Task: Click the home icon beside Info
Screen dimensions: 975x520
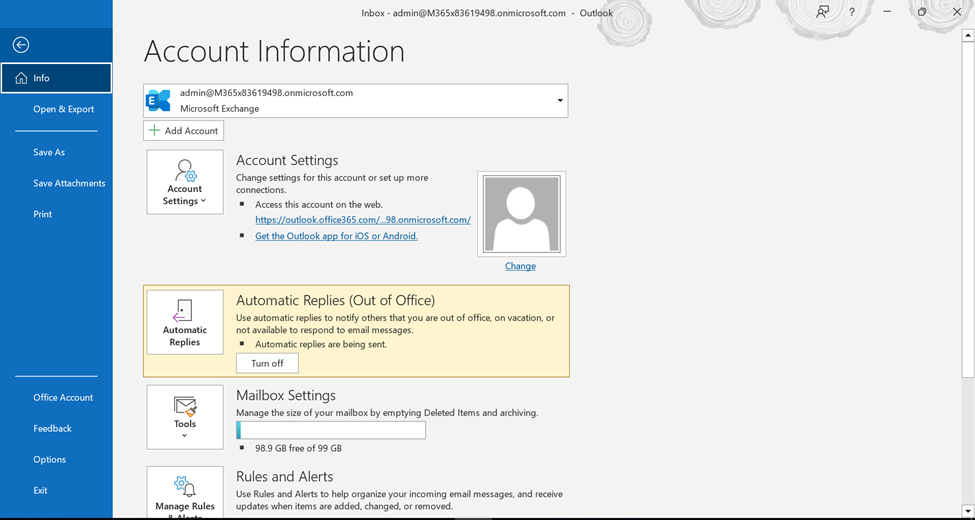Action: pos(21,78)
